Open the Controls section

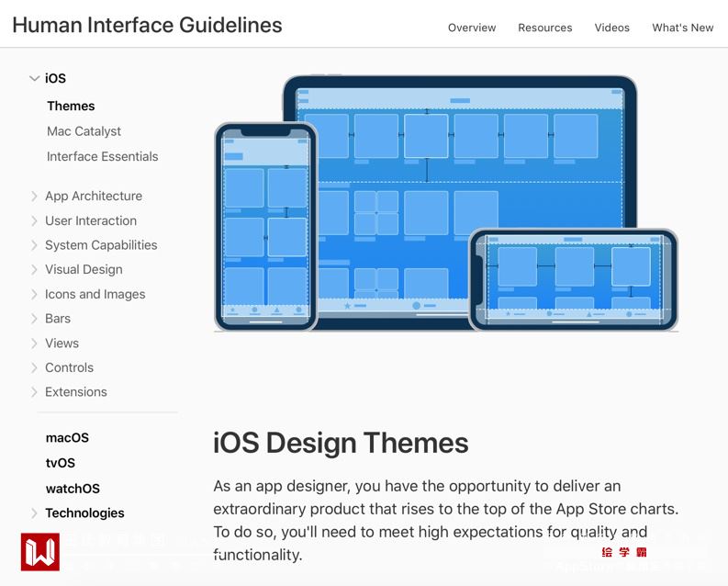(69, 367)
